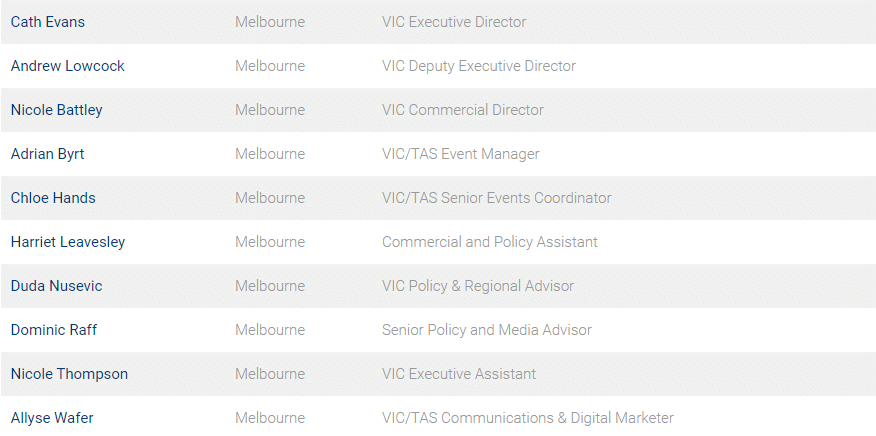This screenshot has width=876, height=436.
Task: View Nicole Thompson staff link
Action: [69, 374]
